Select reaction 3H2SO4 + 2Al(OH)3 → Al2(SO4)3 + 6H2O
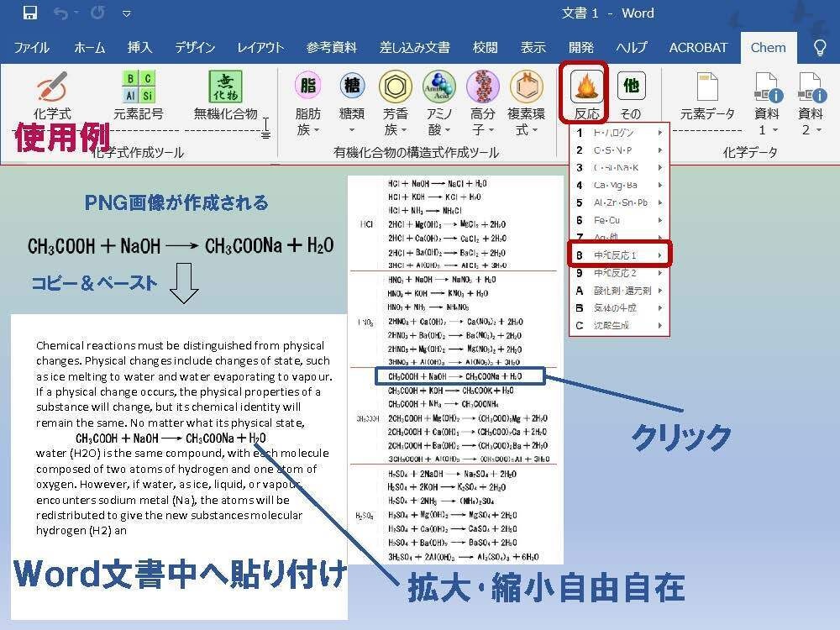This screenshot has width=840, height=630. [463, 557]
